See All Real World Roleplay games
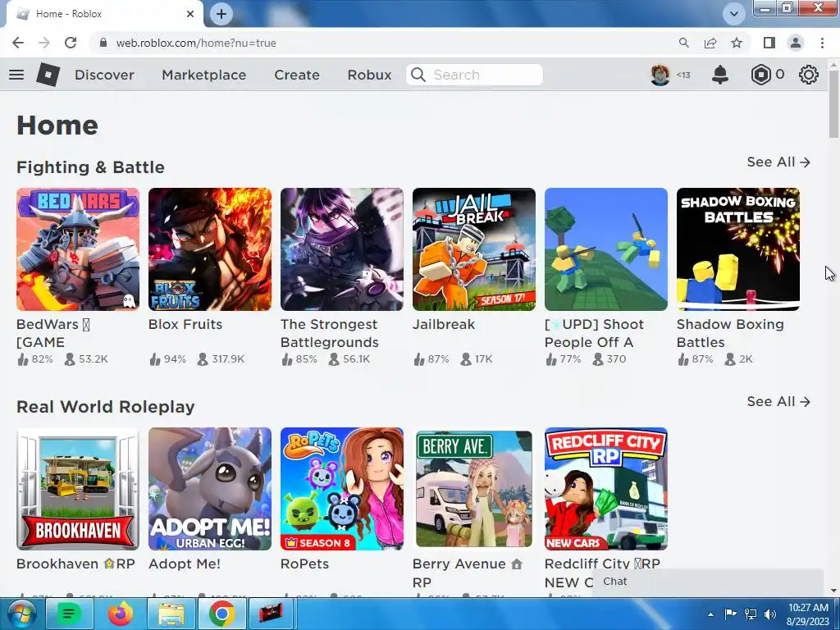 [778, 401]
